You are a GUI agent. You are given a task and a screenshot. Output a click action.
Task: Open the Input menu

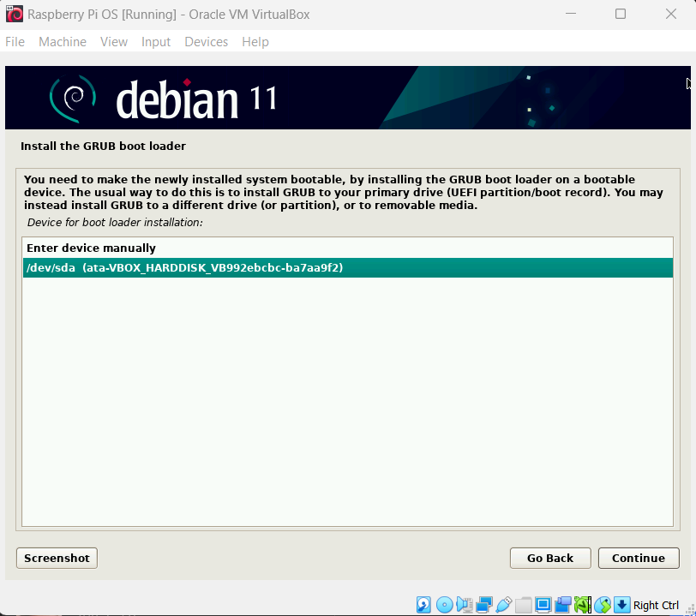tap(156, 42)
